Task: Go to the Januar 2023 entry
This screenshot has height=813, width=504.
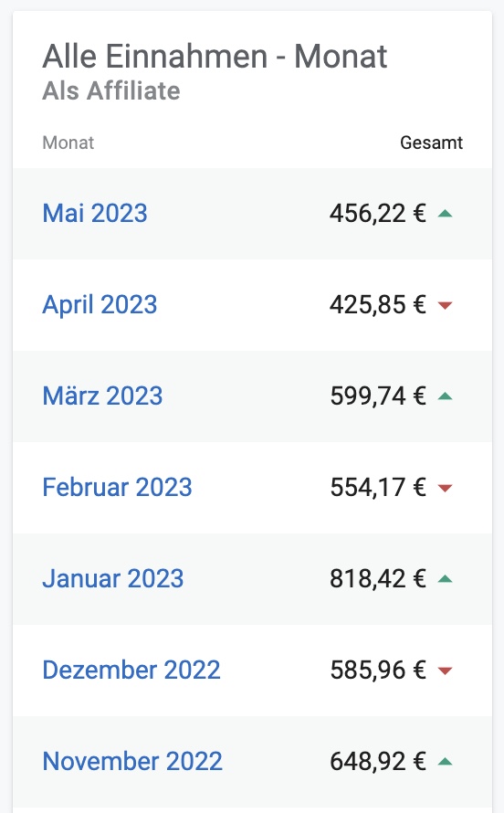Action: tap(113, 578)
